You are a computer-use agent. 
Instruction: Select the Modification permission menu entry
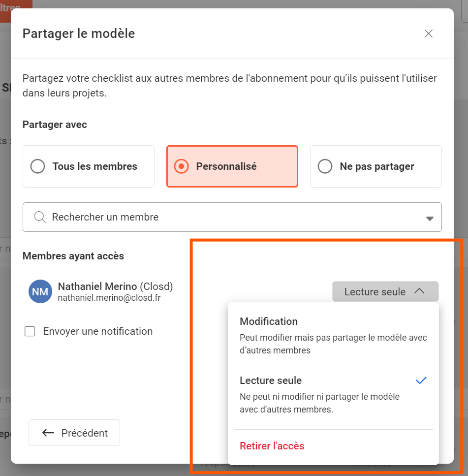tap(269, 321)
